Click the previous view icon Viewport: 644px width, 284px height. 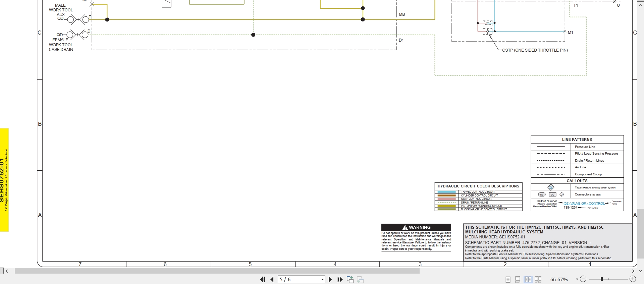pyautogui.click(x=350, y=279)
